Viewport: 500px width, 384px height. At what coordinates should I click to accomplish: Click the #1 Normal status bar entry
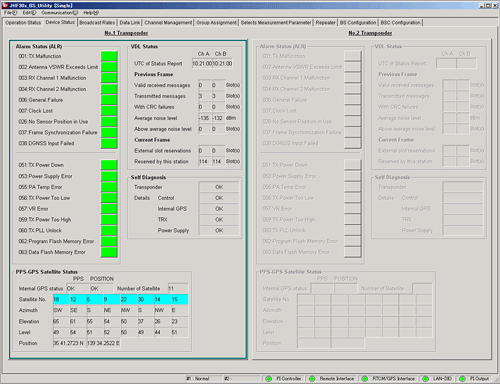(x=204, y=379)
